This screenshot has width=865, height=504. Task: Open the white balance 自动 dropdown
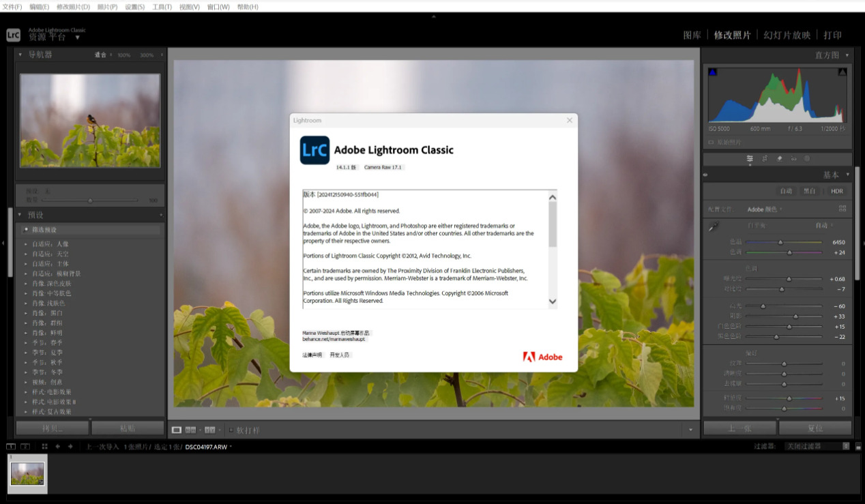(824, 226)
